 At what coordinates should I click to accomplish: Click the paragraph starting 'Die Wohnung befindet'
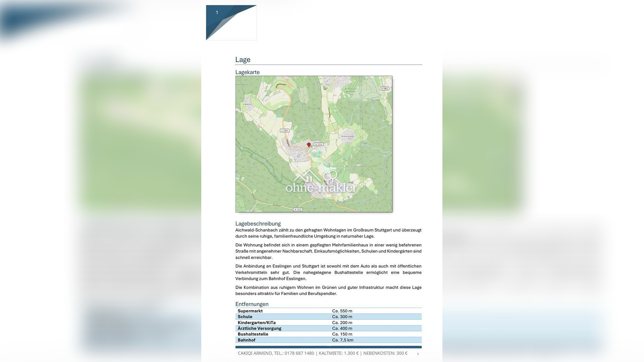coord(328,251)
